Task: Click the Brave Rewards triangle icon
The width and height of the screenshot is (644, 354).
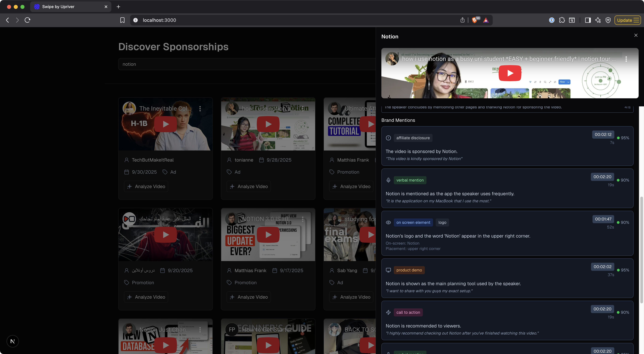Action: [486, 20]
